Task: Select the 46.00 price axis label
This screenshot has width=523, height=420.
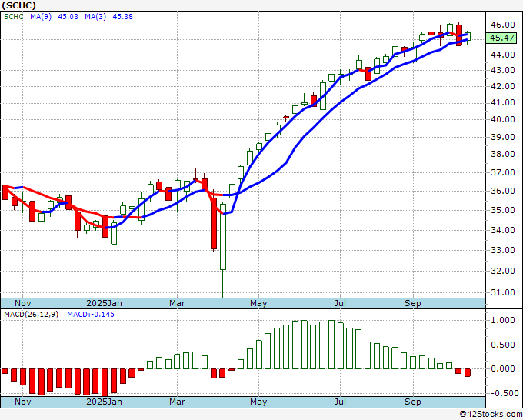Action: [503, 25]
